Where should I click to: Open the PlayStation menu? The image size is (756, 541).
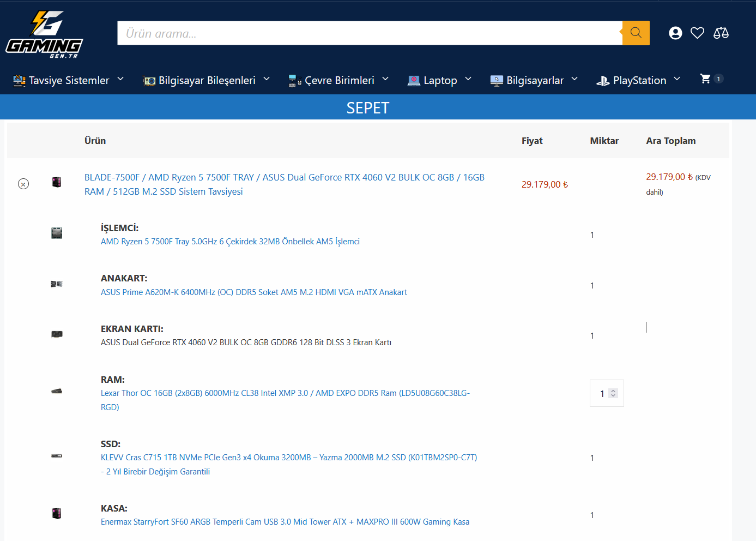click(x=639, y=80)
